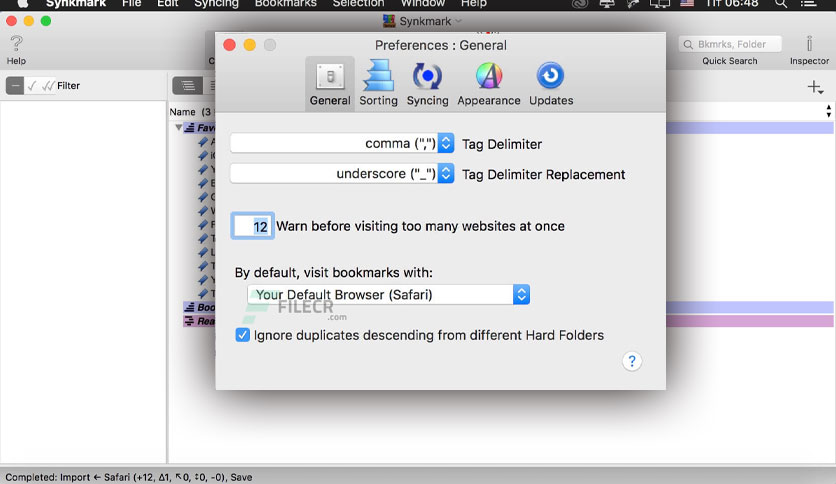Open the Syncing menu
836x484 pixels.
coord(216,3)
